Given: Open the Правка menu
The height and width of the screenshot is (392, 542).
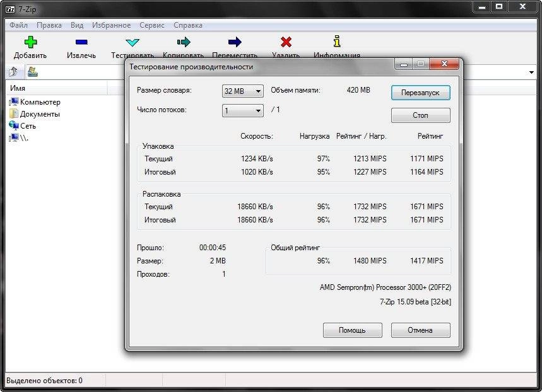Looking at the screenshot, I should [x=49, y=25].
